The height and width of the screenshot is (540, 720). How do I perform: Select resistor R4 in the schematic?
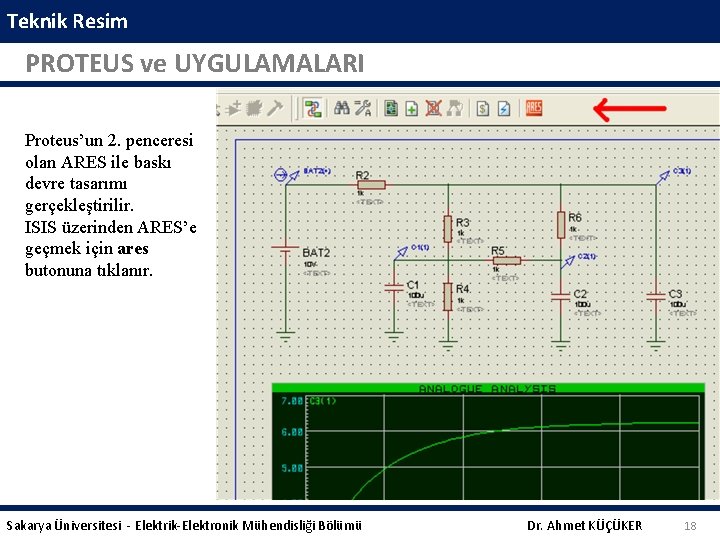tap(448, 297)
